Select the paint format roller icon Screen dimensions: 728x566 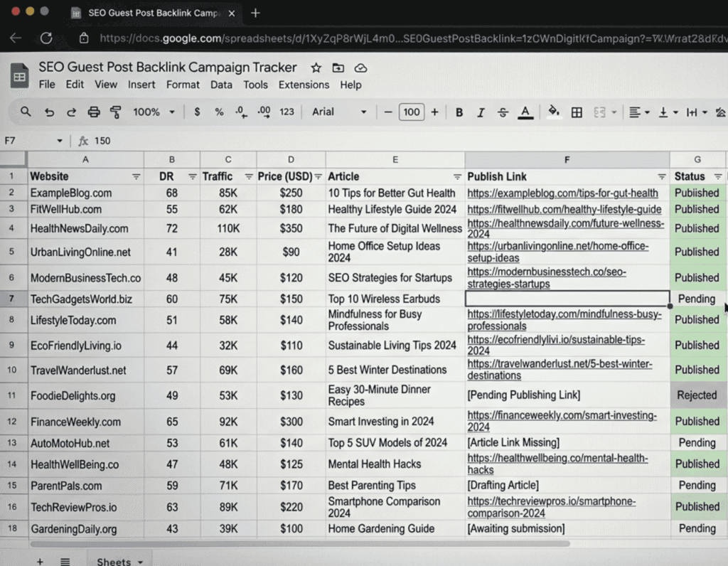point(115,112)
